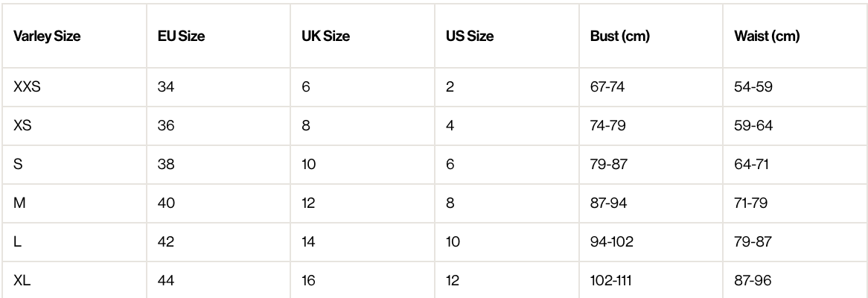This screenshot has width=868, height=298.
Task: Click the EU Size column header
Action: click(175, 37)
